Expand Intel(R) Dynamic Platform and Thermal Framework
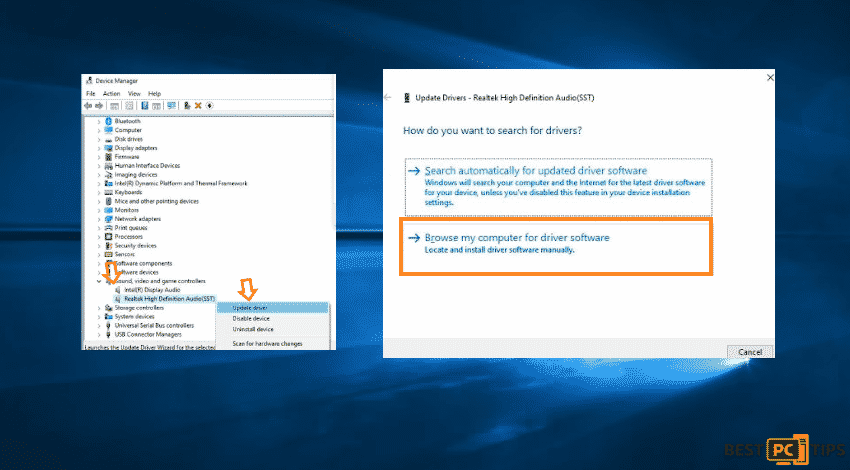Image resolution: width=850 pixels, height=470 pixels. point(99,184)
